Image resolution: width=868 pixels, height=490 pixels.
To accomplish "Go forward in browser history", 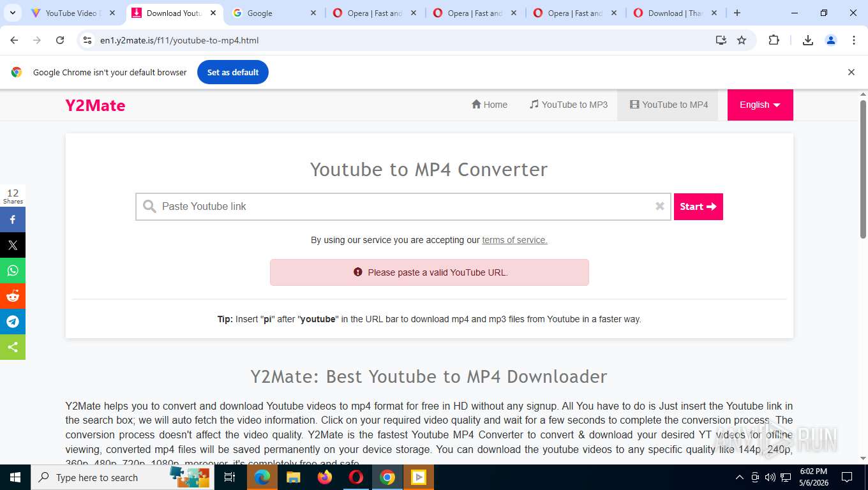I will [37, 40].
